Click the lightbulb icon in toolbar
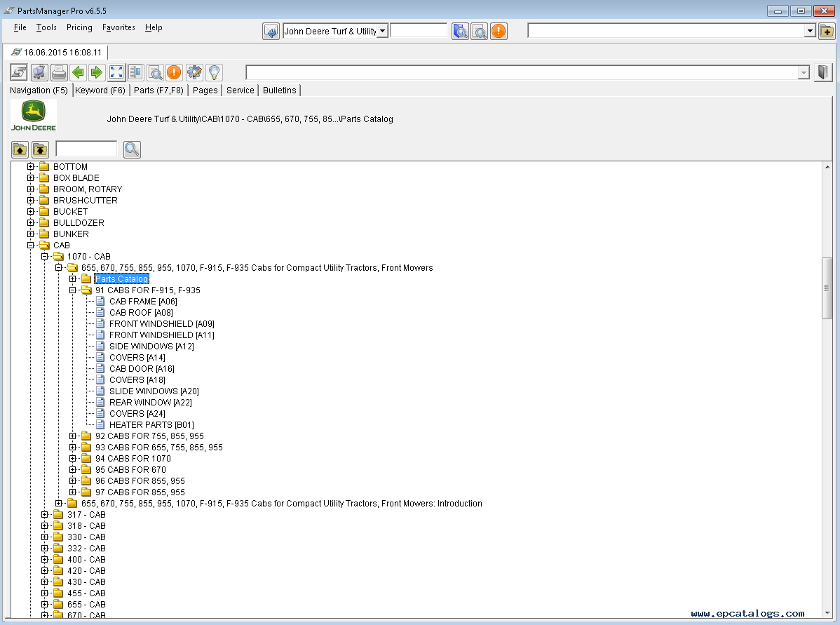The width and height of the screenshot is (840, 625). tap(214, 72)
